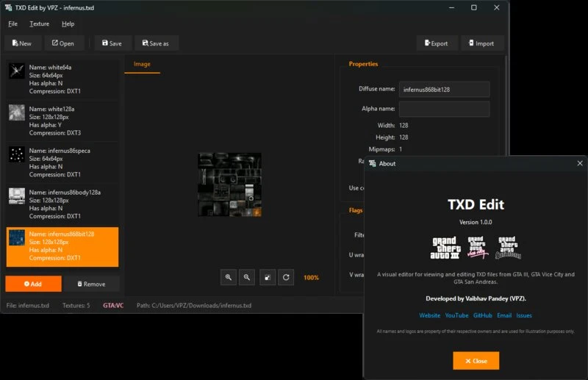588x380 pixels.
Task: Open a file with Open toolbar button
Action: pos(63,43)
